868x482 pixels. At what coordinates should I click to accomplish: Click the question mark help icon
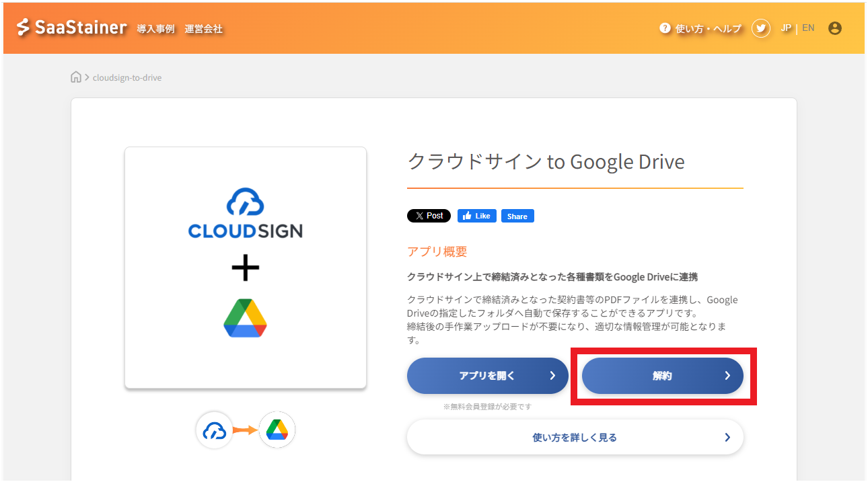665,28
